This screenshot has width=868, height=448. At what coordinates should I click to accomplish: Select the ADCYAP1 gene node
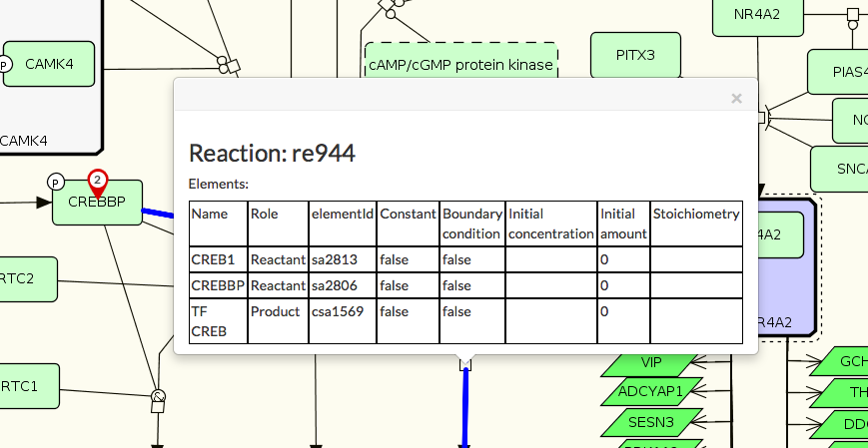[651, 391]
